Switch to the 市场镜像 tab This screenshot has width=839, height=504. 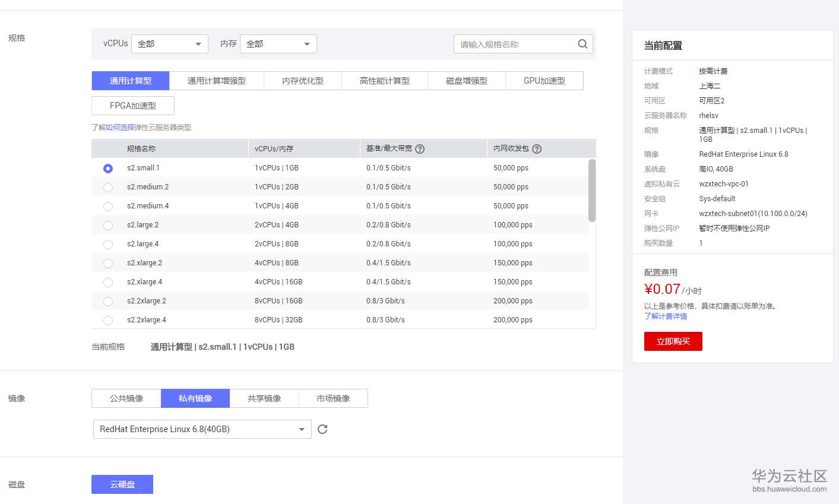click(x=333, y=398)
